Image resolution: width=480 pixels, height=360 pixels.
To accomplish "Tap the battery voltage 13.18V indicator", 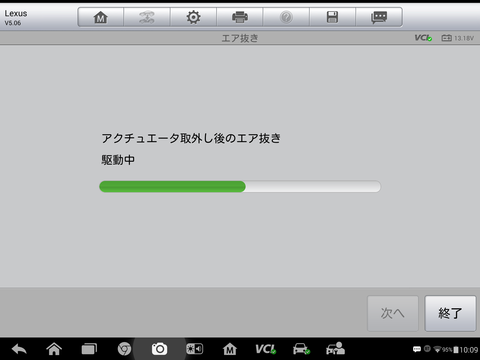I will tap(458, 38).
